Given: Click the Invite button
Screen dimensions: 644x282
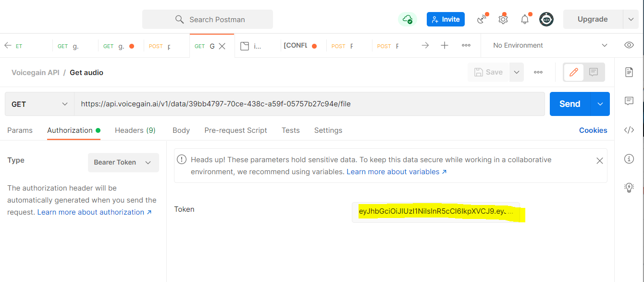Looking at the screenshot, I should tap(446, 19).
